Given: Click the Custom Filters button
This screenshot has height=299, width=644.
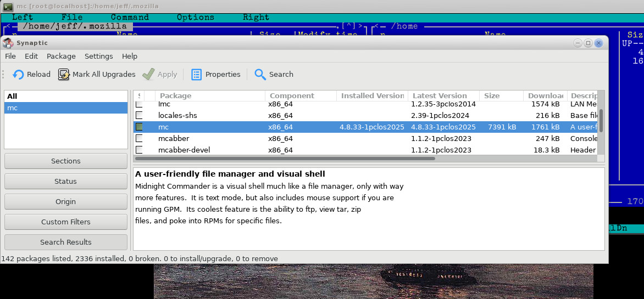Looking at the screenshot, I should coord(66,222).
